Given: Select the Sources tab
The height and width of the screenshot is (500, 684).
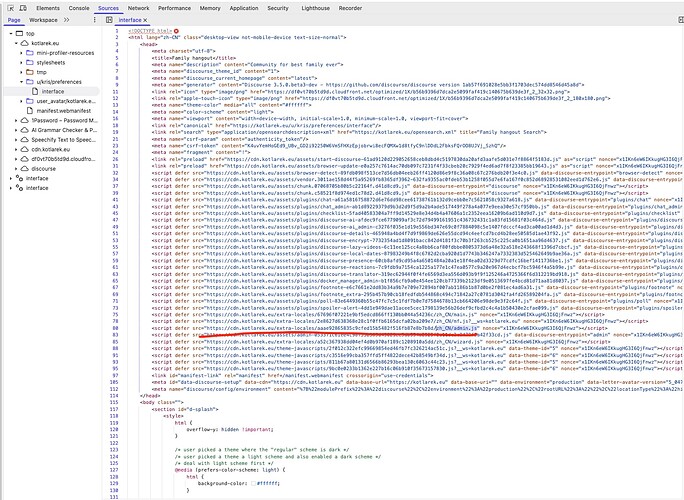Looking at the screenshot, I should pos(108,8).
